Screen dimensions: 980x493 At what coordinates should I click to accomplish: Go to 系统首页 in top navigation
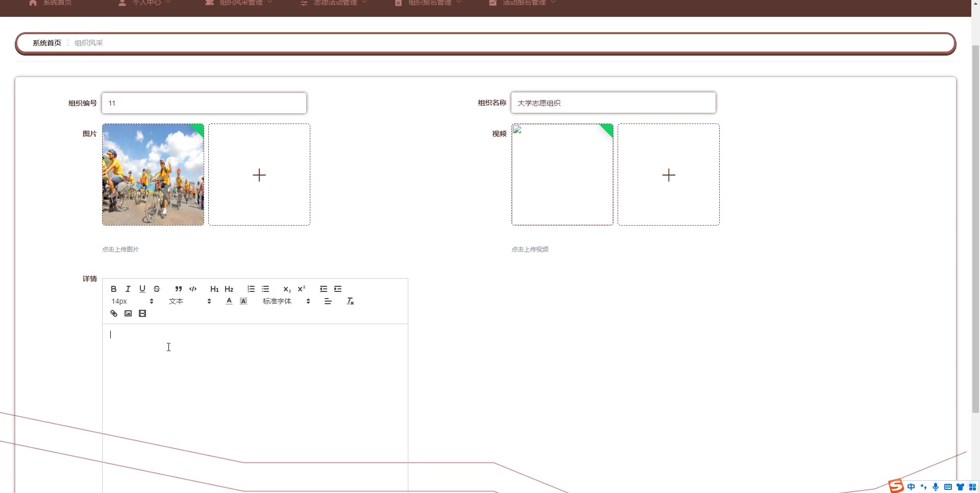pos(50,3)
